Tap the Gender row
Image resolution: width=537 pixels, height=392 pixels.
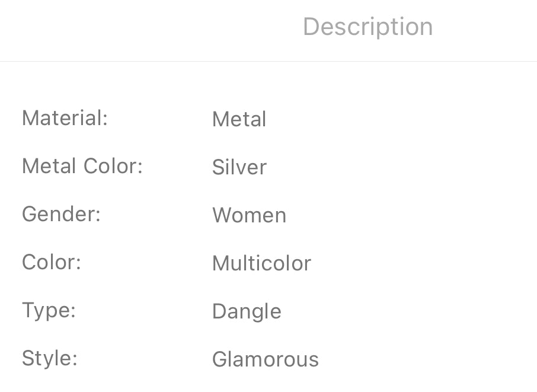(x=268, y=215)
